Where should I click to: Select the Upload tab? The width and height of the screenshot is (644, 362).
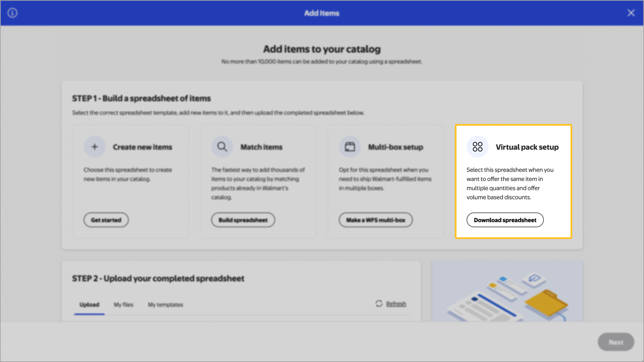coord(89,305)
